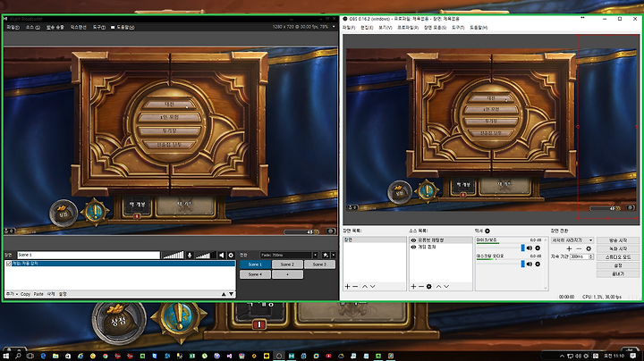The width and height of the screenshot is (644, 361).
Task: Click the Scene 1 name field in XSplit
Action: [x=89, y=256]
